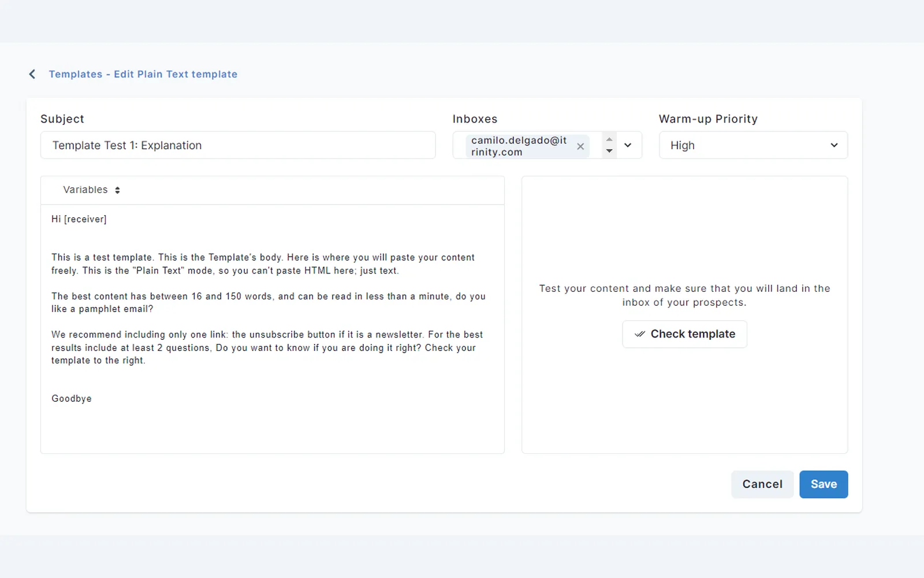This screenshot has height=578, width=924.
Task: Go back using the left chevron icon
Action: coord(32,74)
